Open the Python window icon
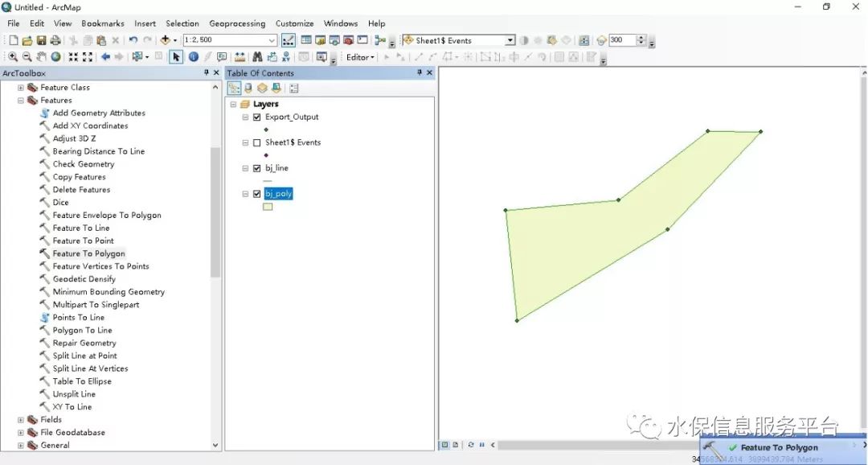Screen dimensions: 868x465 (x=362, y=40)
